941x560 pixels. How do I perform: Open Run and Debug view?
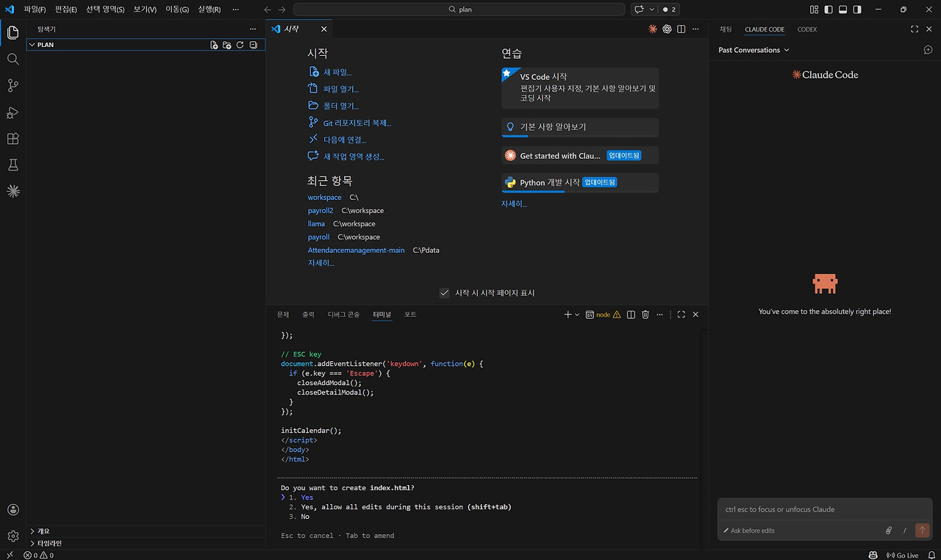coord(12,112)
